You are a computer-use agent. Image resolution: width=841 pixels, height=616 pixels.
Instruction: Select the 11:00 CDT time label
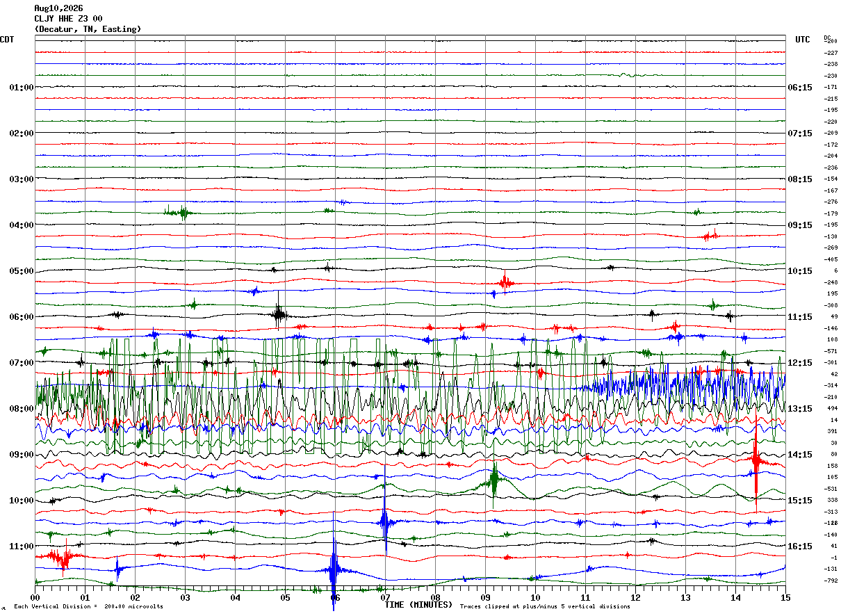pos(22,546)
